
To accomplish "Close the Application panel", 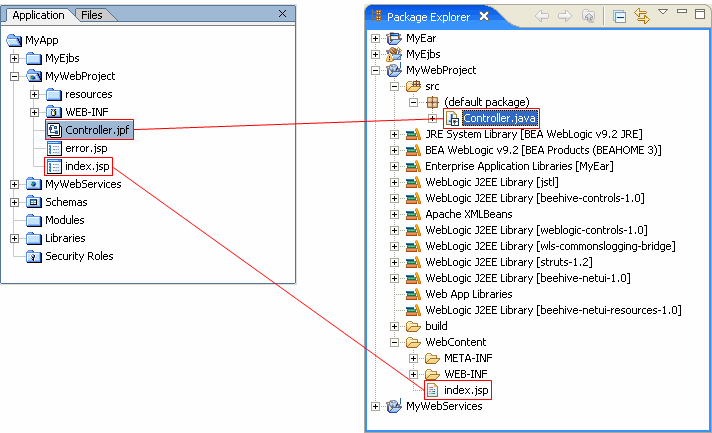I will [282, 14].
